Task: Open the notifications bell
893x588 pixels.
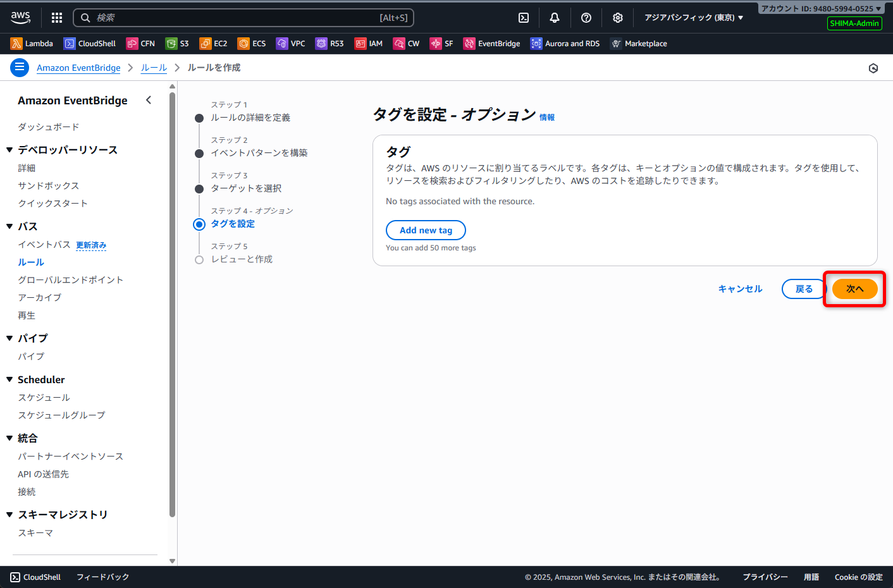Action: click(x=555, y=18)
